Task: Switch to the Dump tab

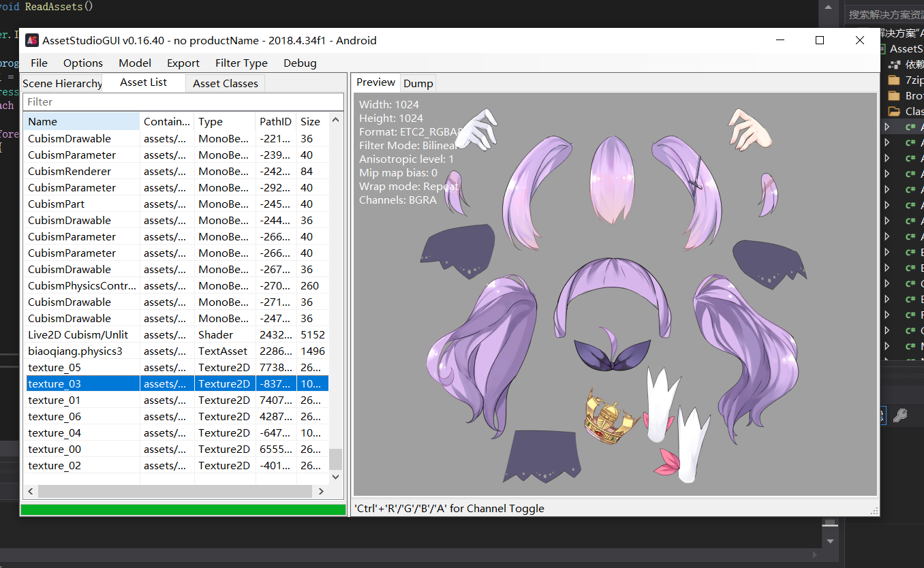Action: point(418,83)
